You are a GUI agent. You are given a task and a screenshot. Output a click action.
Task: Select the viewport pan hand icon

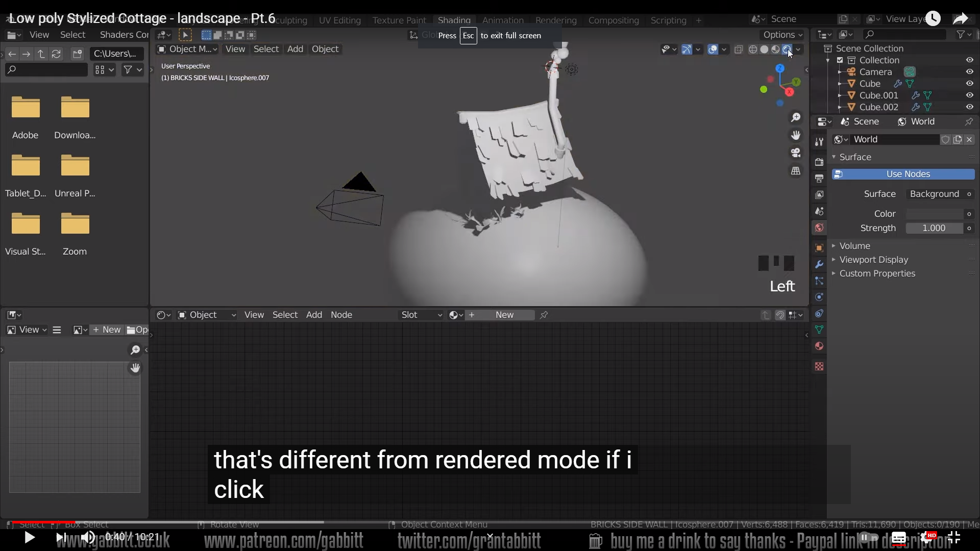pyautogui.click(x=795, y=135)
